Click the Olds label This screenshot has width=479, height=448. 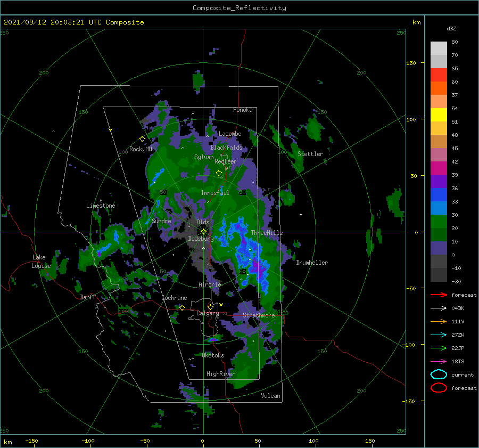(x=203, y=222)
